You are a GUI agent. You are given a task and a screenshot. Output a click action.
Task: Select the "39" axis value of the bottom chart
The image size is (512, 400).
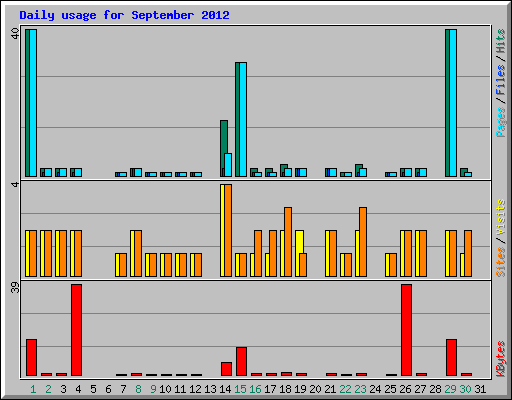[x=15, y=287]
